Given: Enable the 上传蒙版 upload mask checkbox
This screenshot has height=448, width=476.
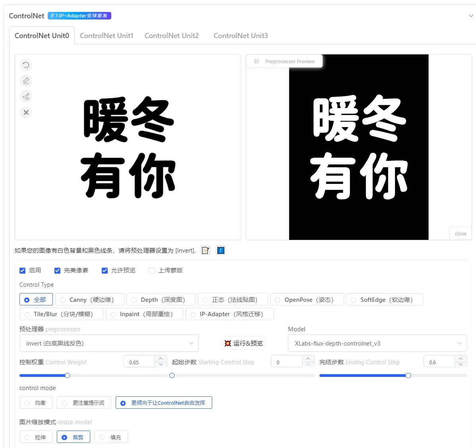Looking at the screenshot, I should point(151,270).
